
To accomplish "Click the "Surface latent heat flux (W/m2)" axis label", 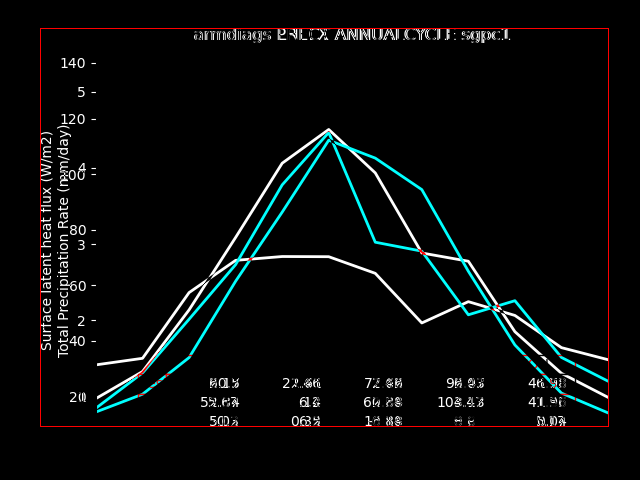I will (x=47, y=241).
